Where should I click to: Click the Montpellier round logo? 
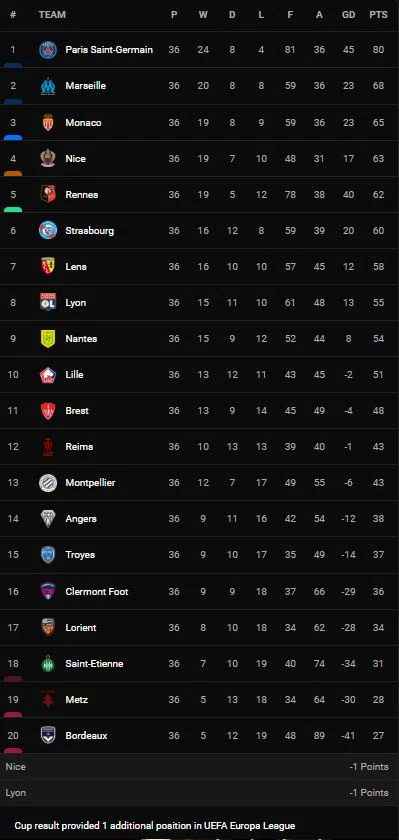coord(48,482)
